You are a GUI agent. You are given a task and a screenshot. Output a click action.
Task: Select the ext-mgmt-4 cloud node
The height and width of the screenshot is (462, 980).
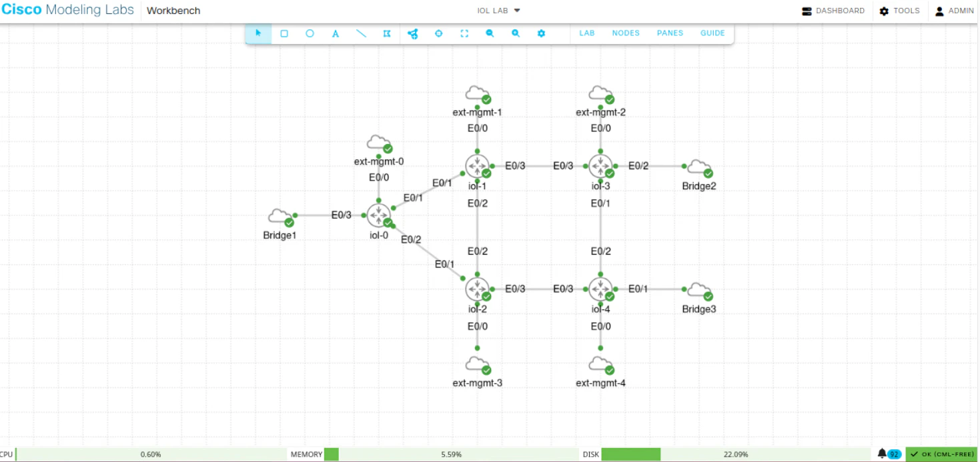(600, 365)
